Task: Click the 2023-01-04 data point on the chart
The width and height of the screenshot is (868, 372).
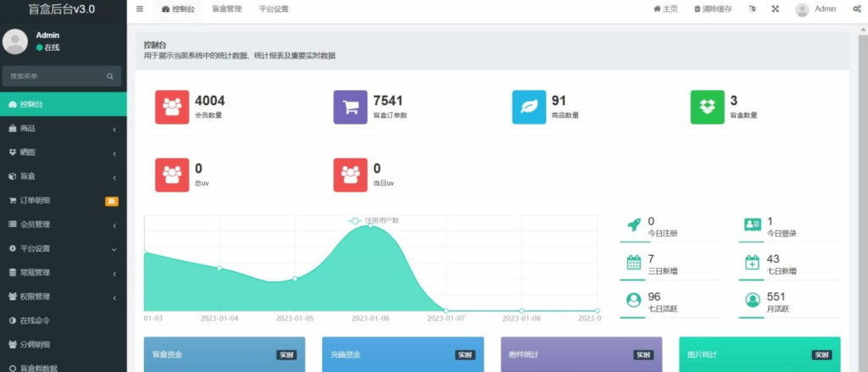Action: (x=220, y=268)
